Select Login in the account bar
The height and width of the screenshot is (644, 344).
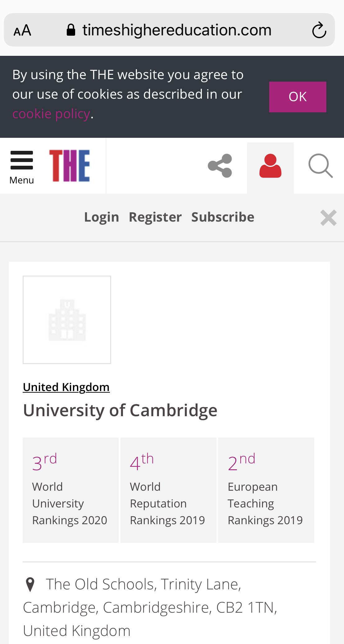click(102, 217)
